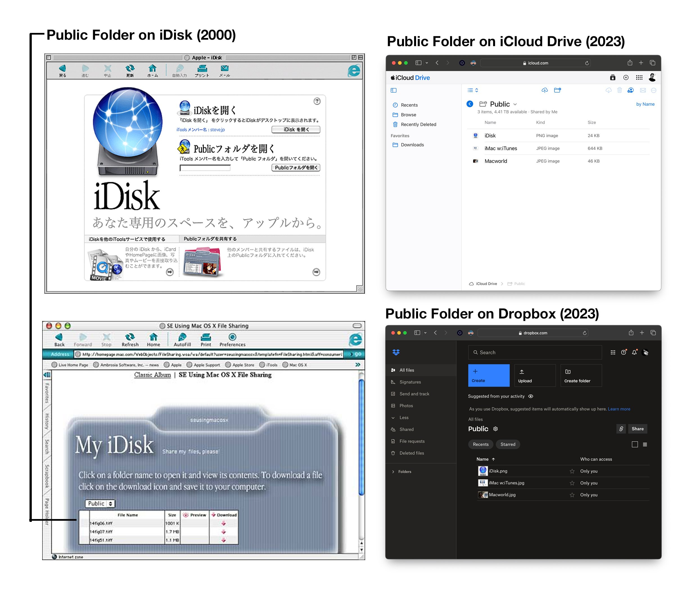
Task: Open Dropbox notifications bell
Action: 634,352
